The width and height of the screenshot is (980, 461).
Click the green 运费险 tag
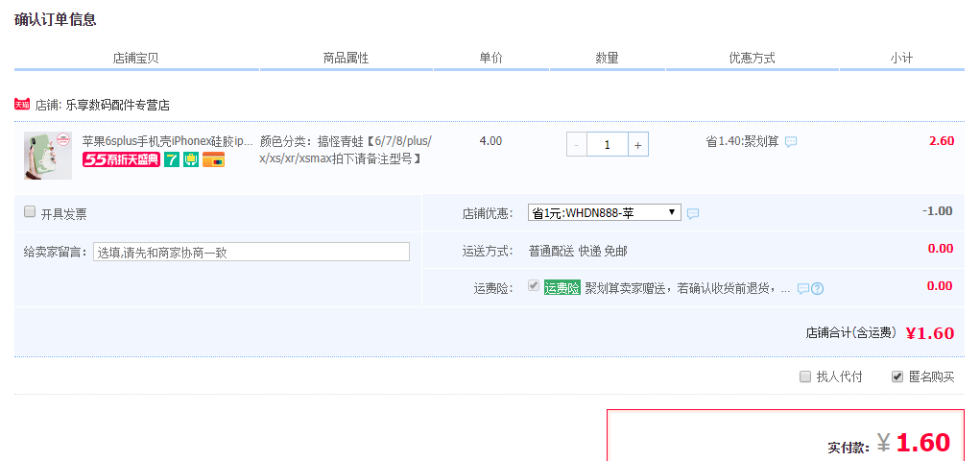pyautogui.click(x=562, y=288)
